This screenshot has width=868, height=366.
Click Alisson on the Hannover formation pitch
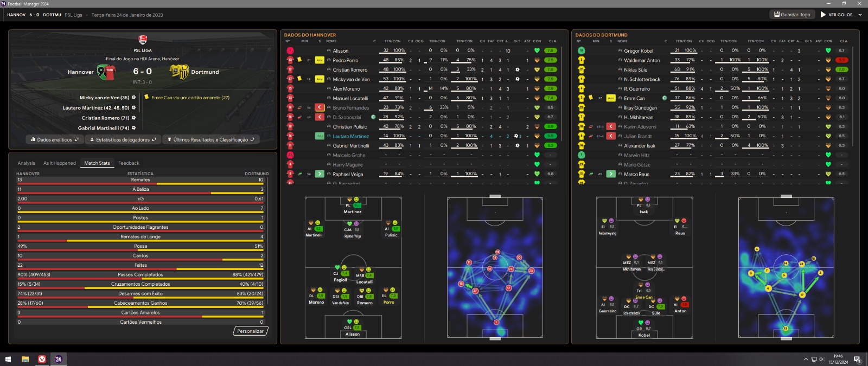pyautogui.click(x=352, y=328)
